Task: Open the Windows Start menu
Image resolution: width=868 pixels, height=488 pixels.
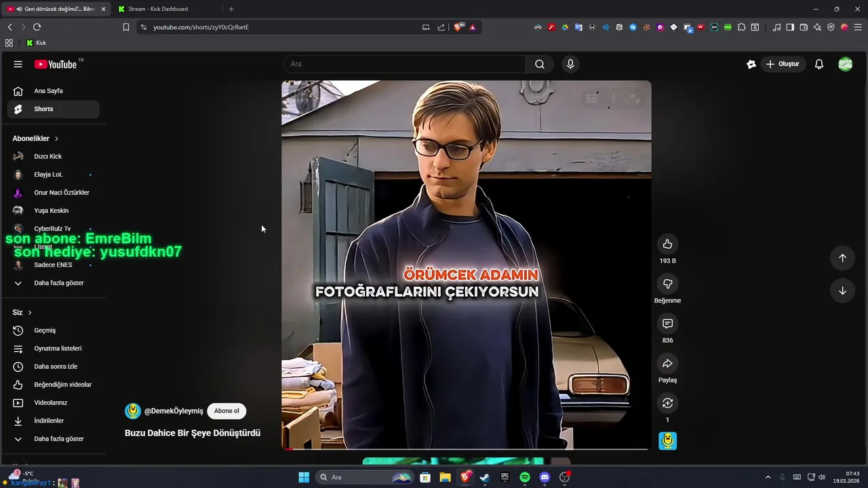Action: coord(304,477)
